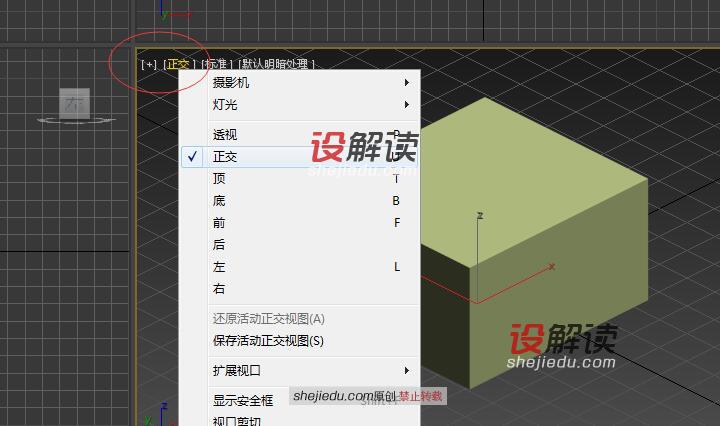
Task: Expand the 扩展视口 submenu
Action: click(236, 370)
